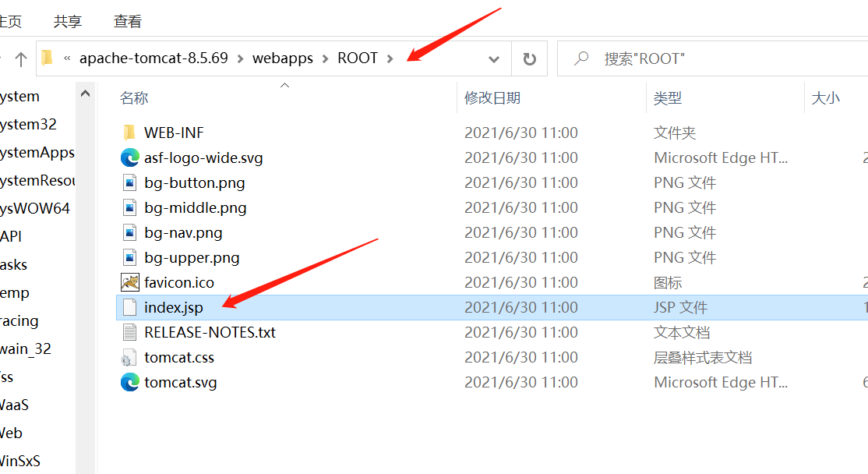Select the file name tomcat.svg
This screenshot has width=868, height=474.
[181, 382]
